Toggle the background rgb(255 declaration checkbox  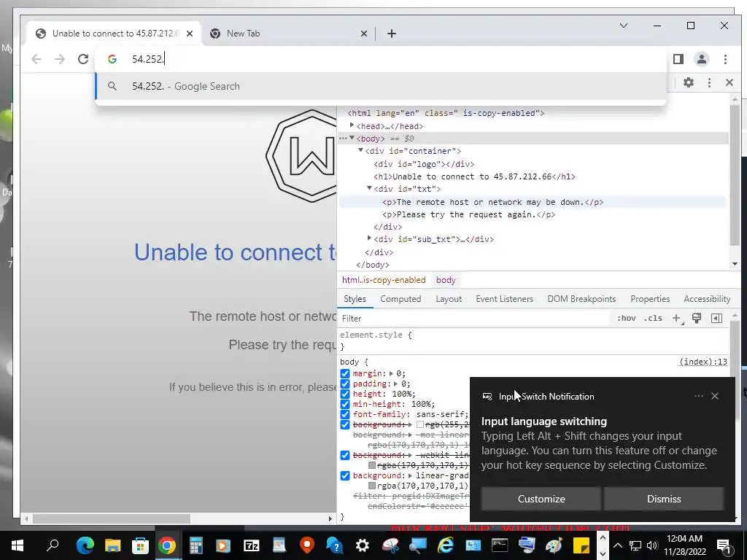click(345, 425)
